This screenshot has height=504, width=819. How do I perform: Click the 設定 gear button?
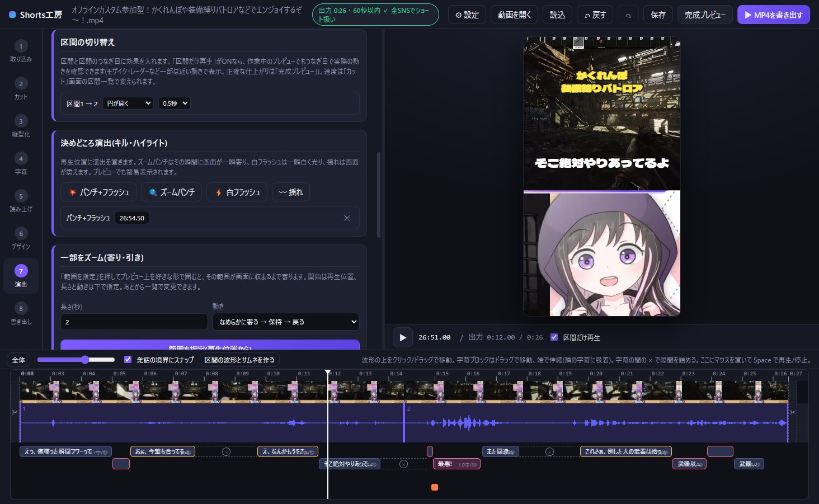coord(467,15)
